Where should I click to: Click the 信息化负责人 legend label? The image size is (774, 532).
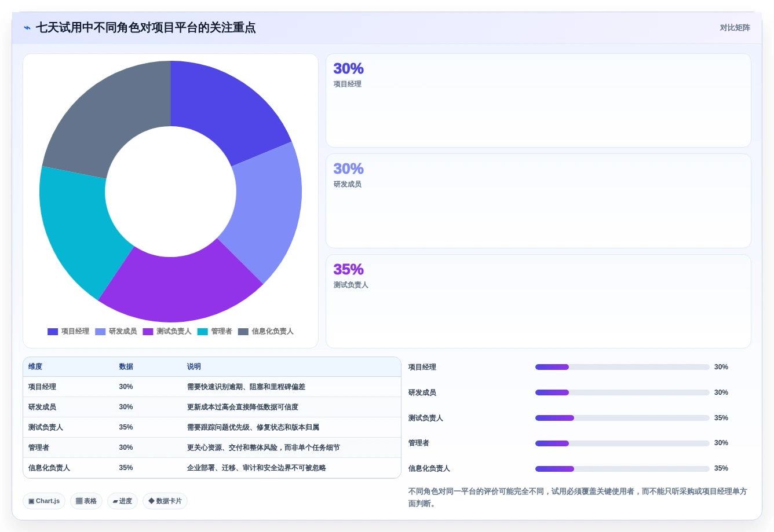(272, 332)
